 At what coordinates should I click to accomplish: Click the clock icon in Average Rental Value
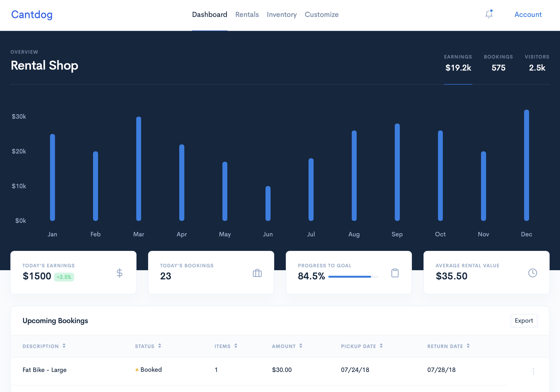click(x=532, y=273)
